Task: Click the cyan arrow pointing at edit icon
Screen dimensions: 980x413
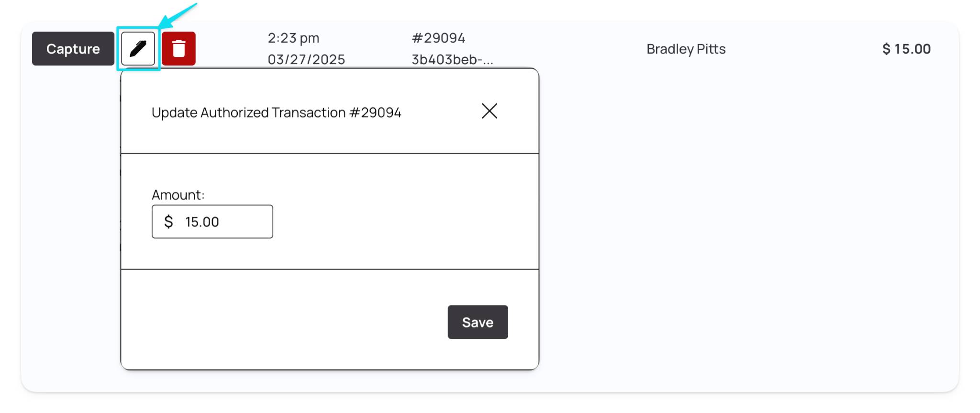Action: (177, 15)
